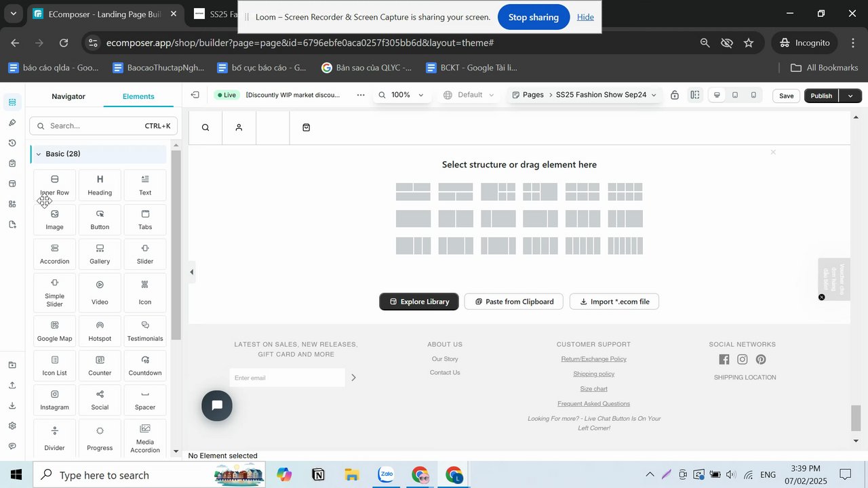Open the Size chart link
Screen dimensions: 868x488
click(594, 389)
